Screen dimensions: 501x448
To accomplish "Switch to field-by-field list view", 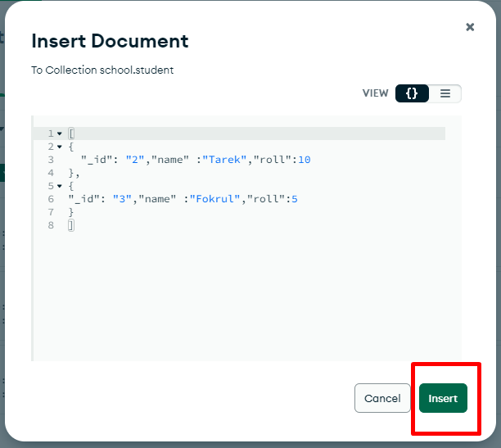I will tap(445, 93).
